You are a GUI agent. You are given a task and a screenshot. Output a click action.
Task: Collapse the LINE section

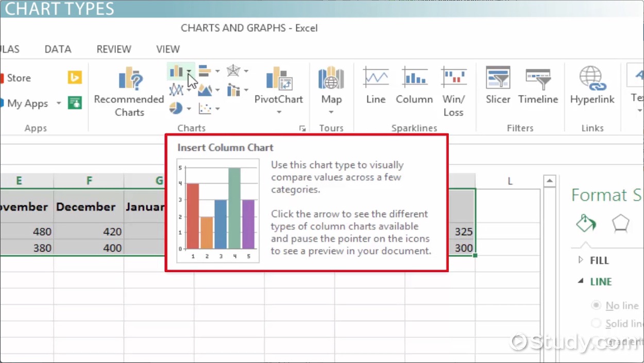(581, 282)
